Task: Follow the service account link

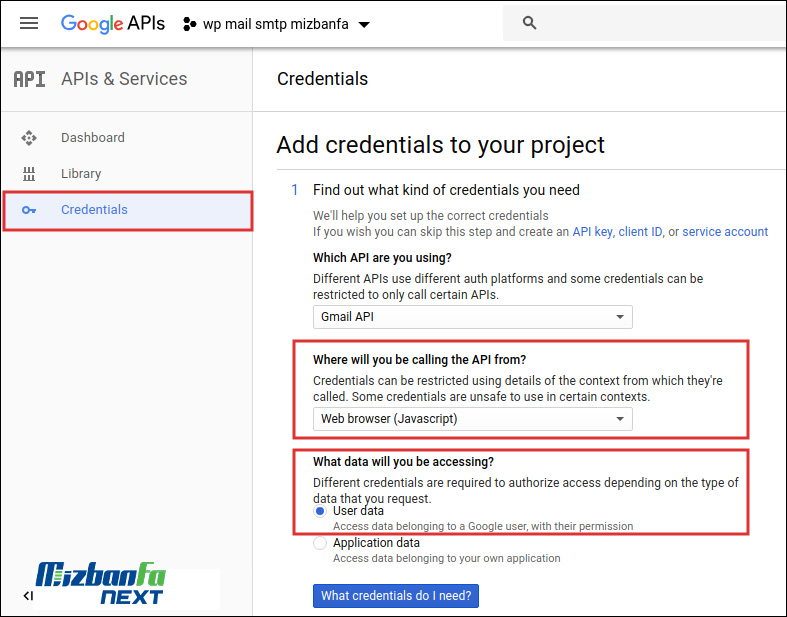Action: coord(725,232)
